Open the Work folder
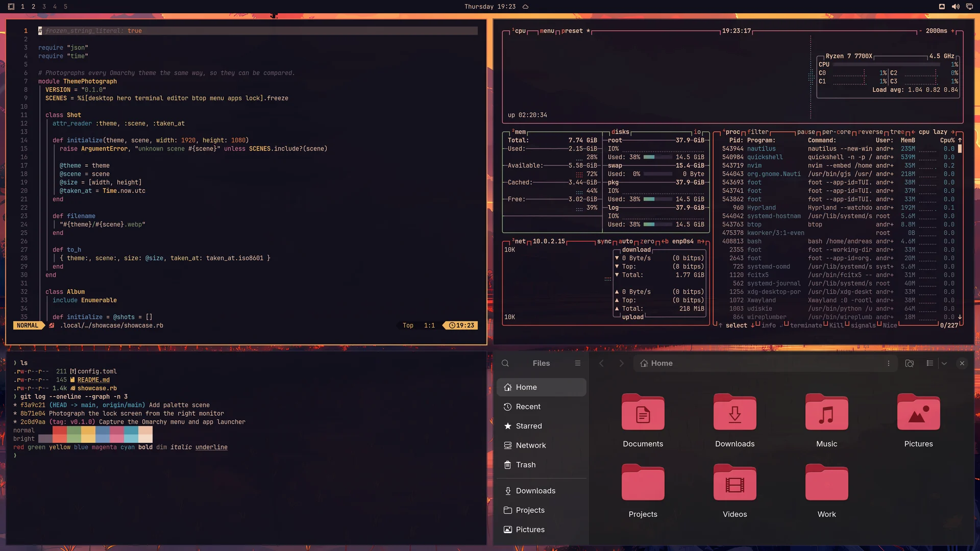 tap(827, 491)
